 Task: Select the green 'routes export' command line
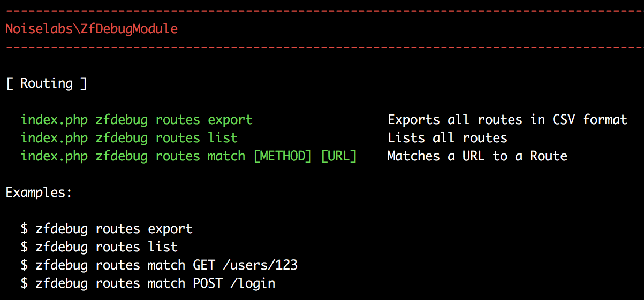[137, 120]
